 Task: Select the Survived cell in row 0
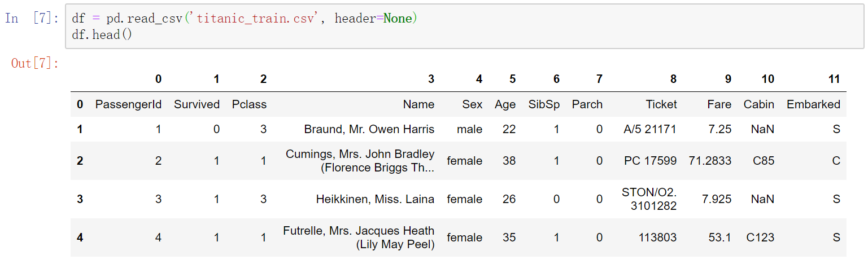(x=197, y=104)
